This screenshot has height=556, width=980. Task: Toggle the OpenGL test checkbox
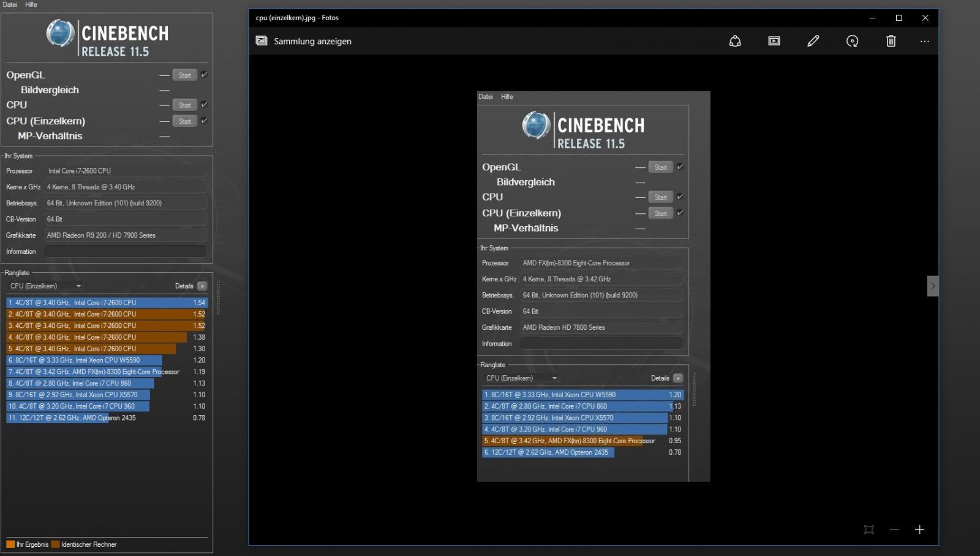pos(204,74)
